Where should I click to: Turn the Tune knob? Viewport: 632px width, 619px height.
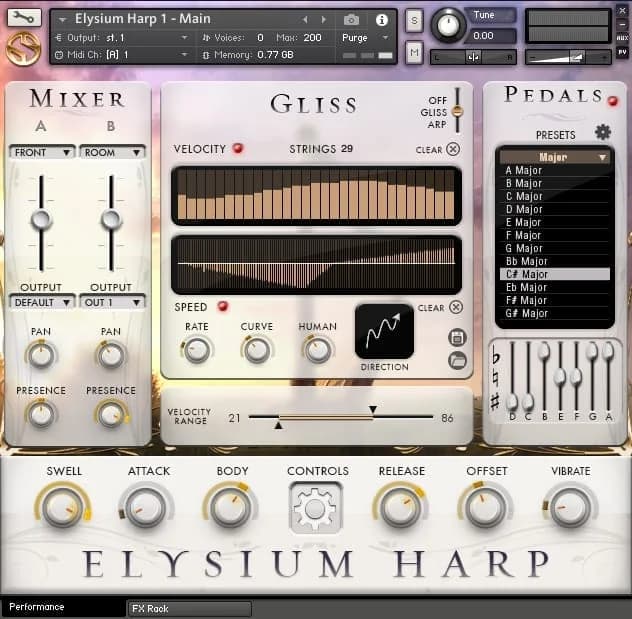448,25
